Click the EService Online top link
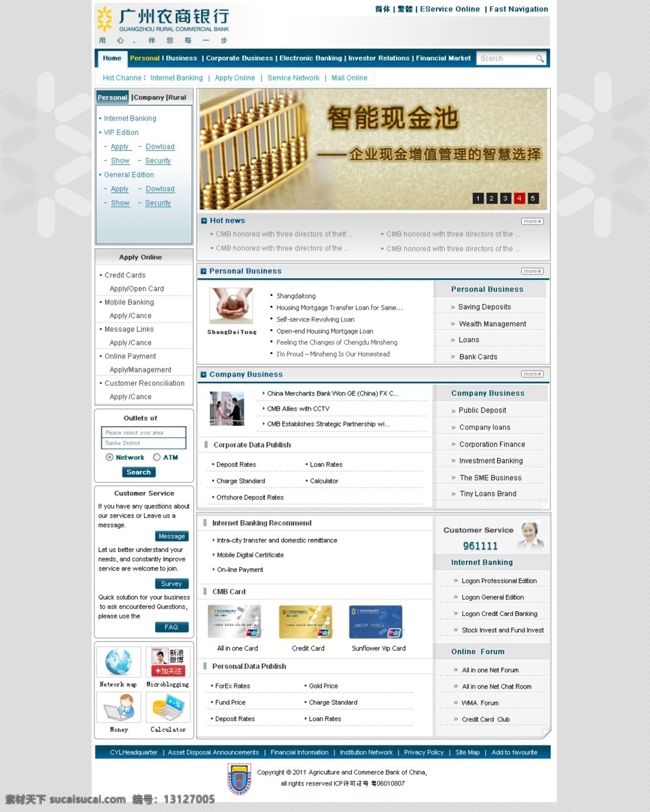650x812 pixels. (x=450, y=9)
